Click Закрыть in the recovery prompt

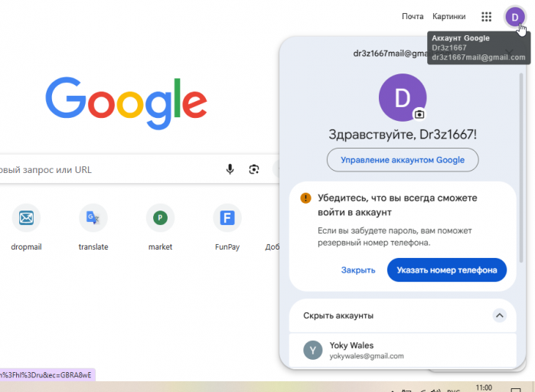coord(358,269)
